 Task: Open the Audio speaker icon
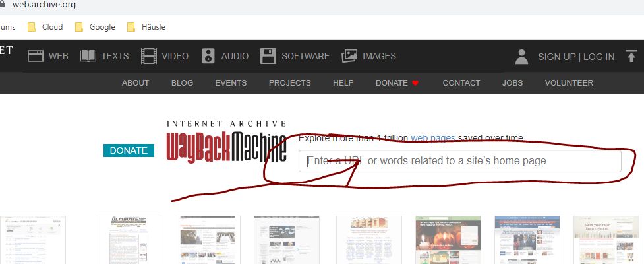click(x=209, y=56)
